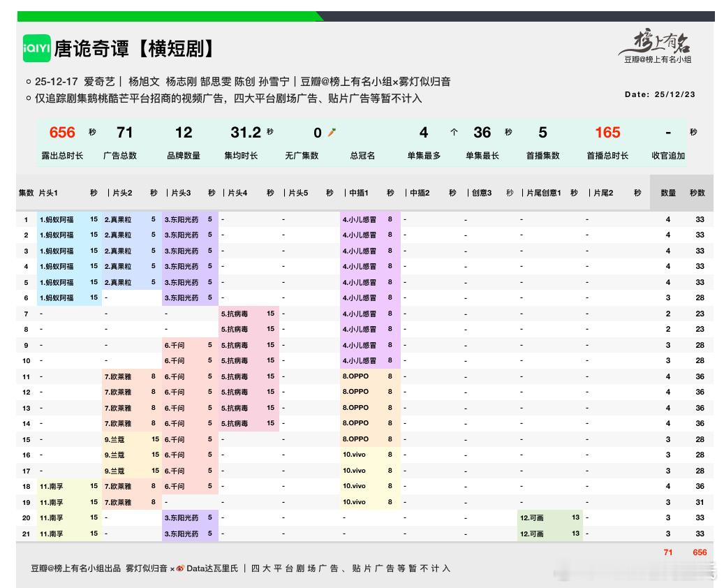The height and width of the screenshot is (588, 724).
Task: Click 6.千问 in episode 9 row
Action: pos(175,345)
